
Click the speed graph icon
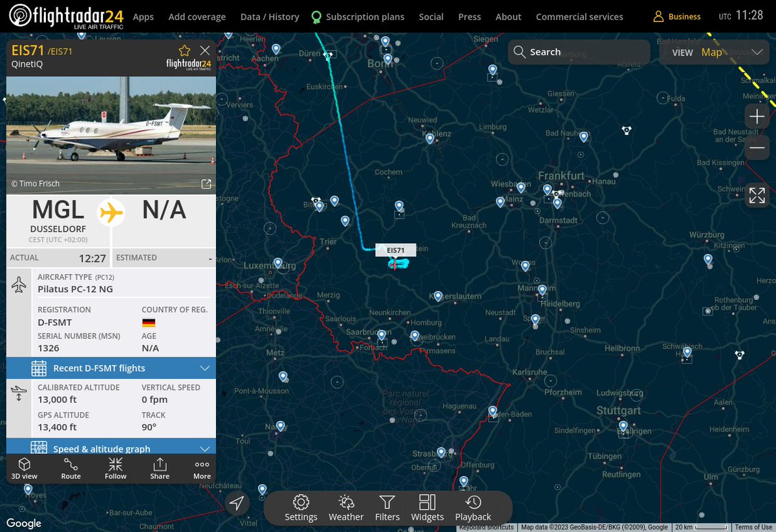click(x=39, y=448)
